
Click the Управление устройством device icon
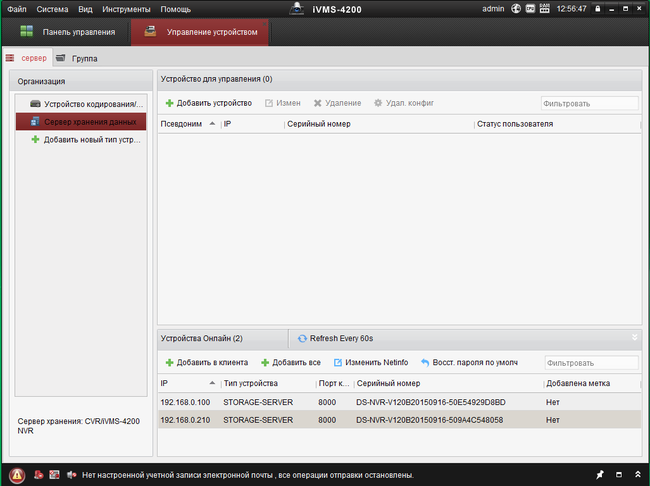coord(150,31)
